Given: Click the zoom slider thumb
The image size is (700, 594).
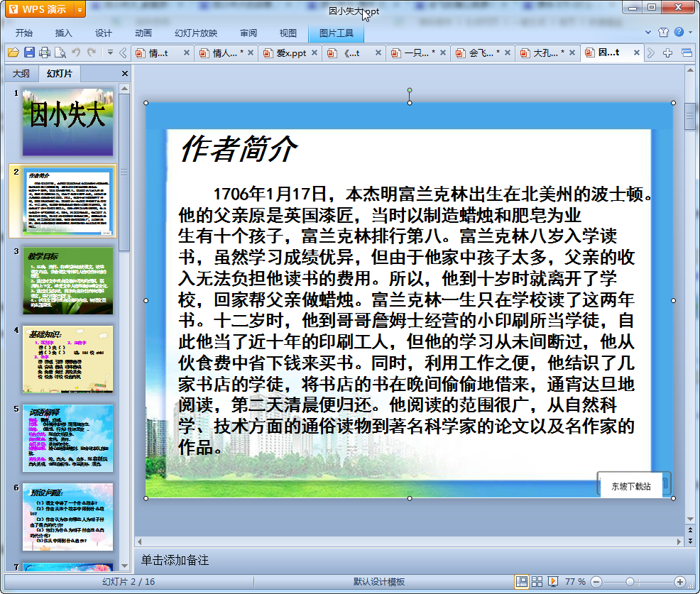Looking at the screenshot, I should coord(630,581).
